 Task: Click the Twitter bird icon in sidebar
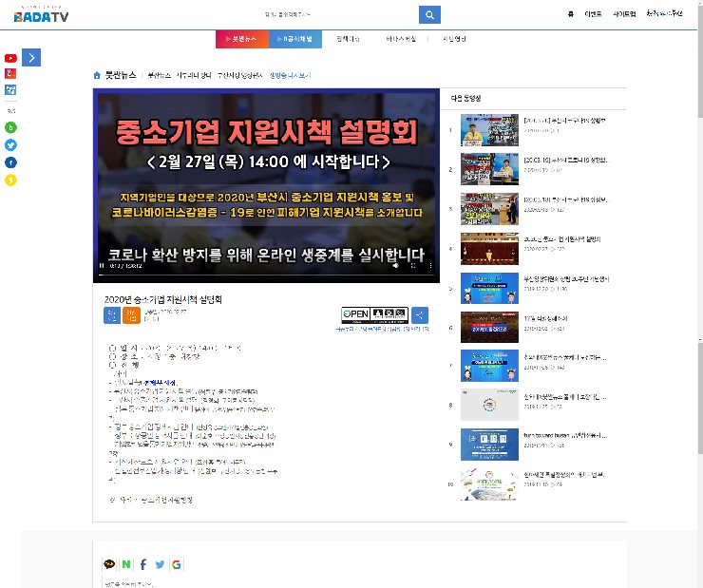click(10, 144)
